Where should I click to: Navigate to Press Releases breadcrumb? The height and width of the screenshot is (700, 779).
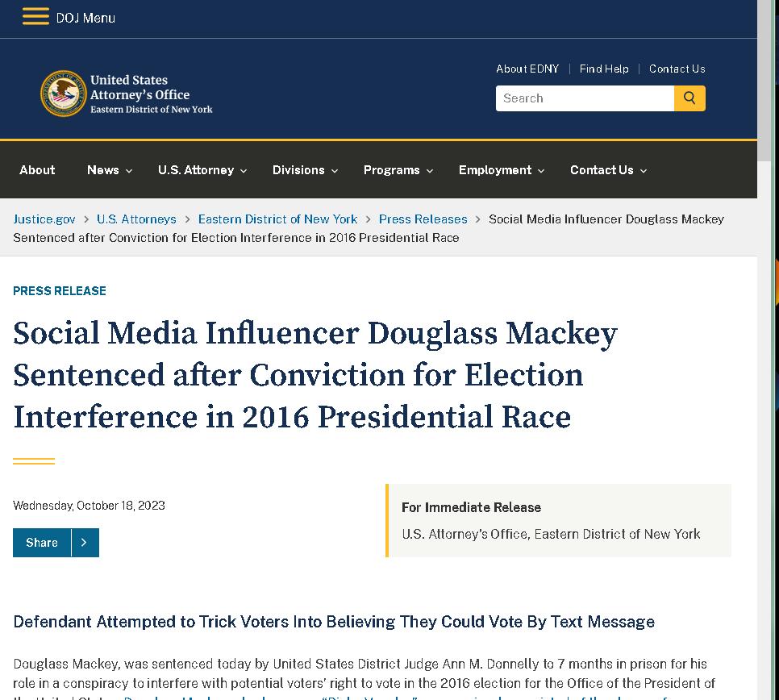coord(423,219)
